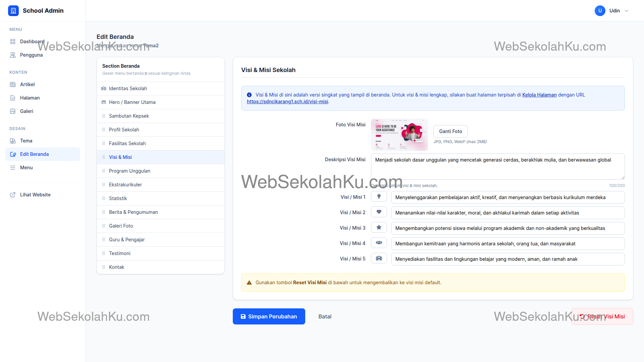Select the Galeri Foto section
644x362 pixels.
click(161, 226)
